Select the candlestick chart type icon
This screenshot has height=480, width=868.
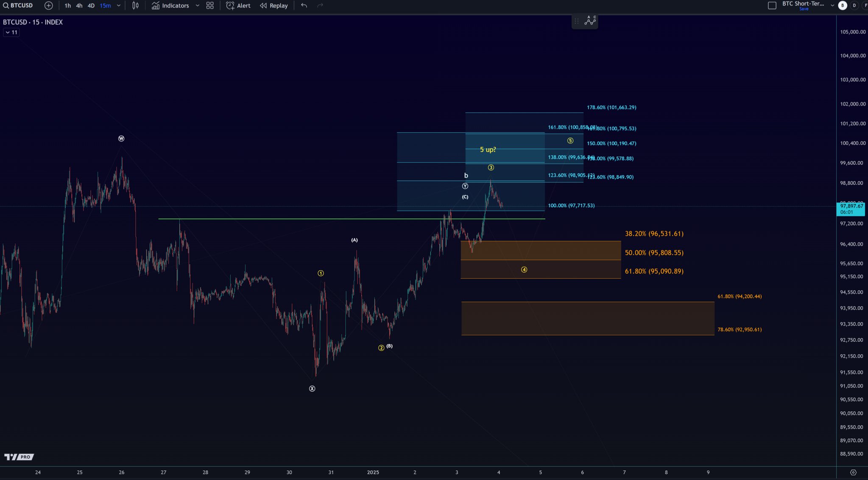point(135,6)
